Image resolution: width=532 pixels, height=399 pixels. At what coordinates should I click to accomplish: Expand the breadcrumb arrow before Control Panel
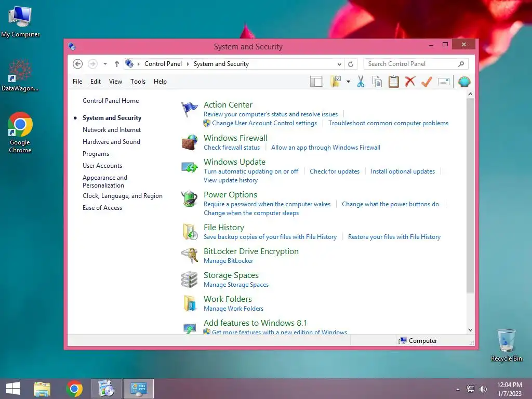(x=138, y=64)
